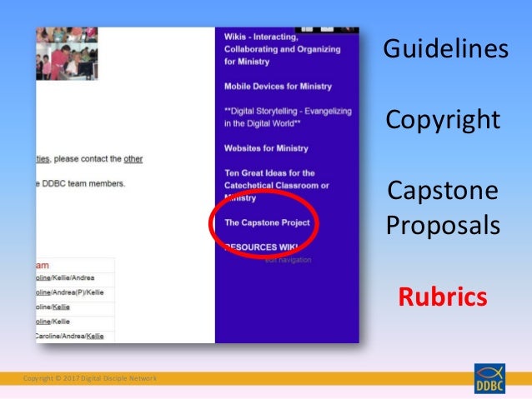
Task: Select the Guidelines heading text
Action: click(445, 48)
